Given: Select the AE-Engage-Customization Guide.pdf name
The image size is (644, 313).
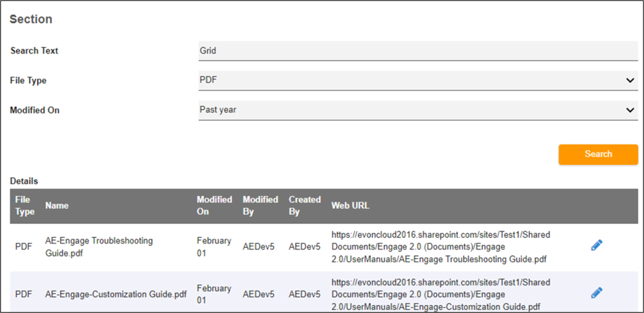Looking at the screenshot, I should coord(116,294).
